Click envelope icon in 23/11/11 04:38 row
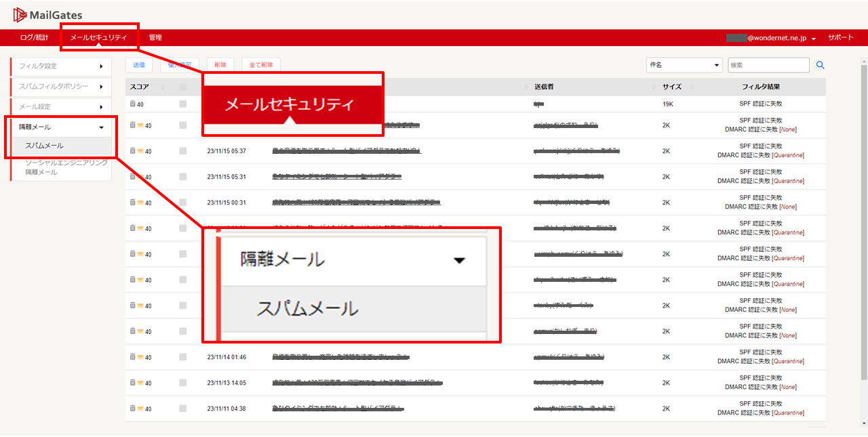 [141, 409]
